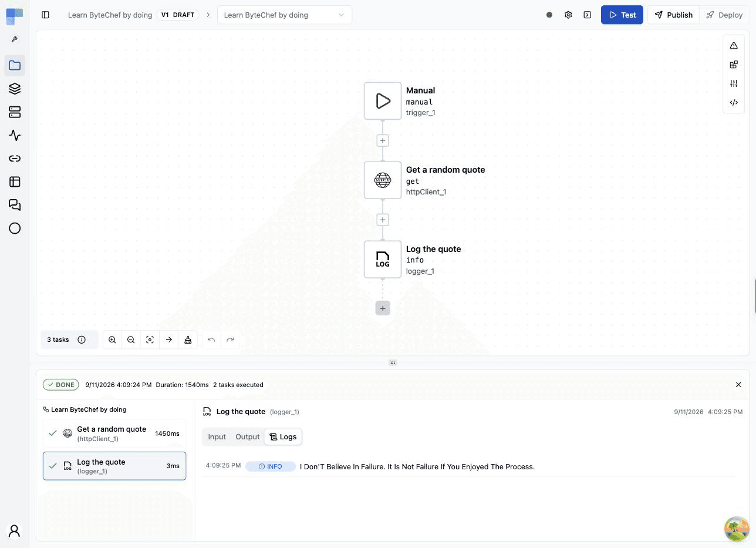The image size is (756, 548).
Task: Switch to the Input tab
Action: click(217, 436)
